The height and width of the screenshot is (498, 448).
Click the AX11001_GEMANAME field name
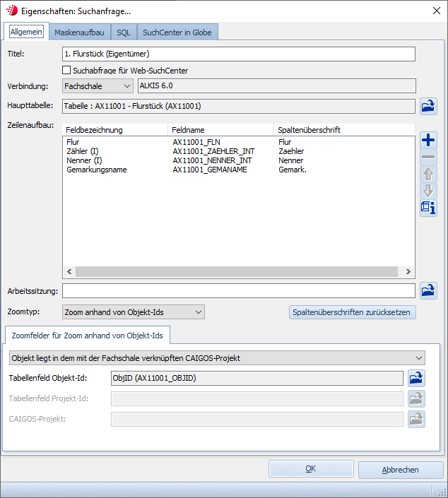click(x=210, y=170)
